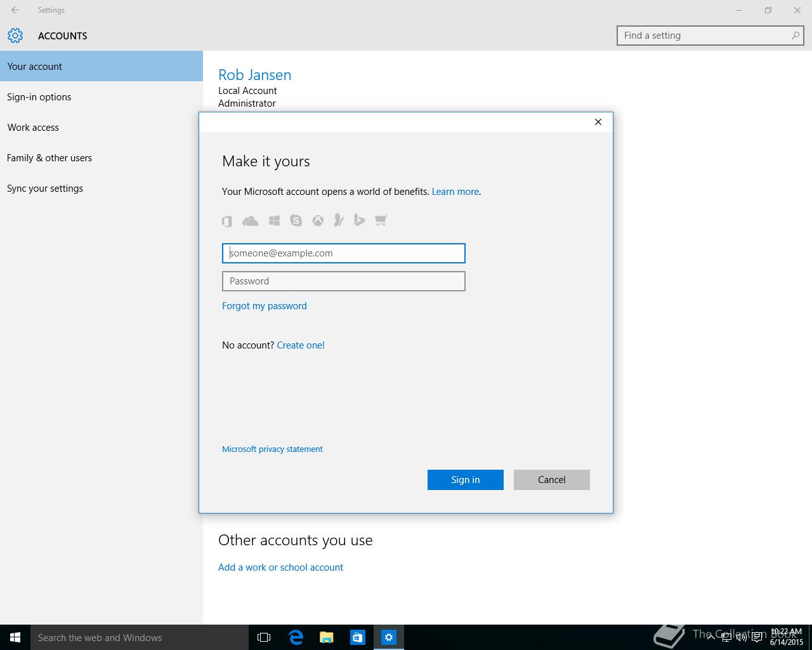812x650 pixels.
Task: Click the Create one! link
Action: click(301, 345)
